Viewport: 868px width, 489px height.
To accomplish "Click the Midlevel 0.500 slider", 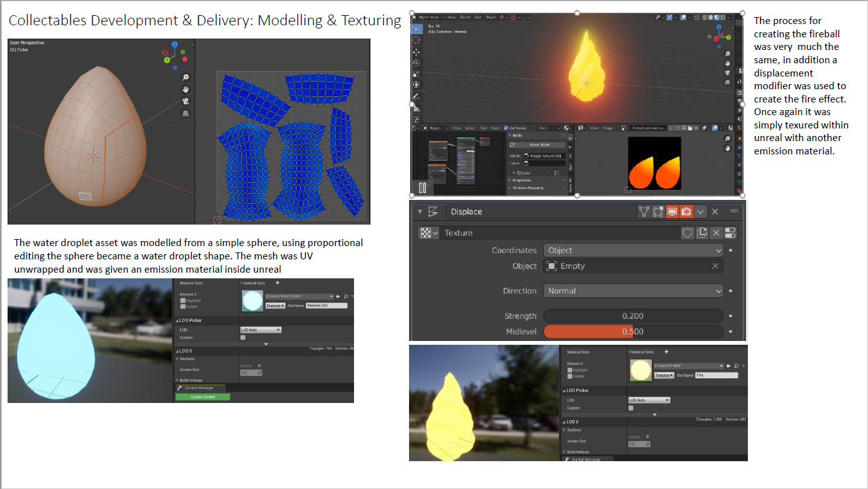I will coord(633,331).
